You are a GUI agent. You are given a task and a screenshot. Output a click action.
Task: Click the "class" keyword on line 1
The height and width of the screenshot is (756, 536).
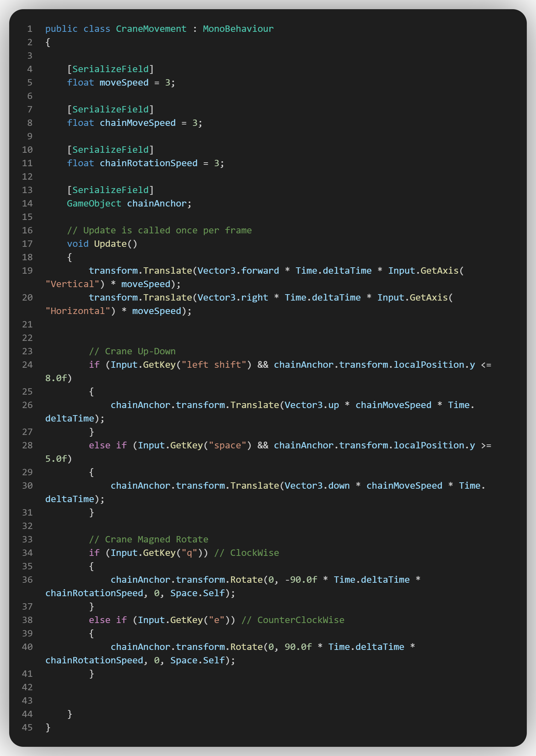click(x=97, y=29)
